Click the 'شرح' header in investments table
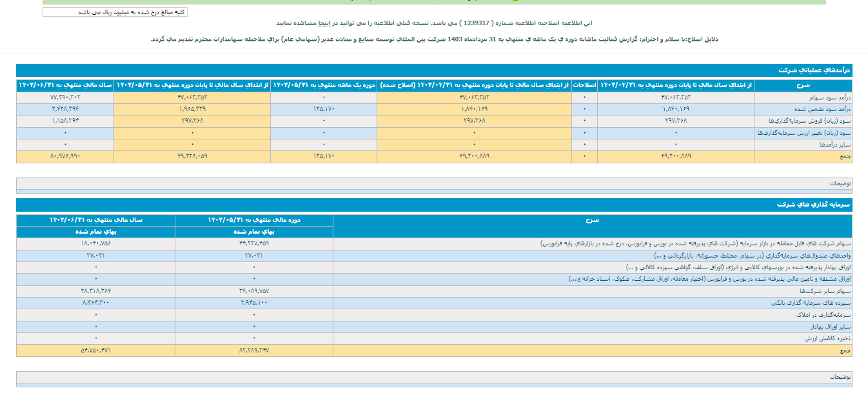Viewport: 868px width, 397px height. point(592,220)
